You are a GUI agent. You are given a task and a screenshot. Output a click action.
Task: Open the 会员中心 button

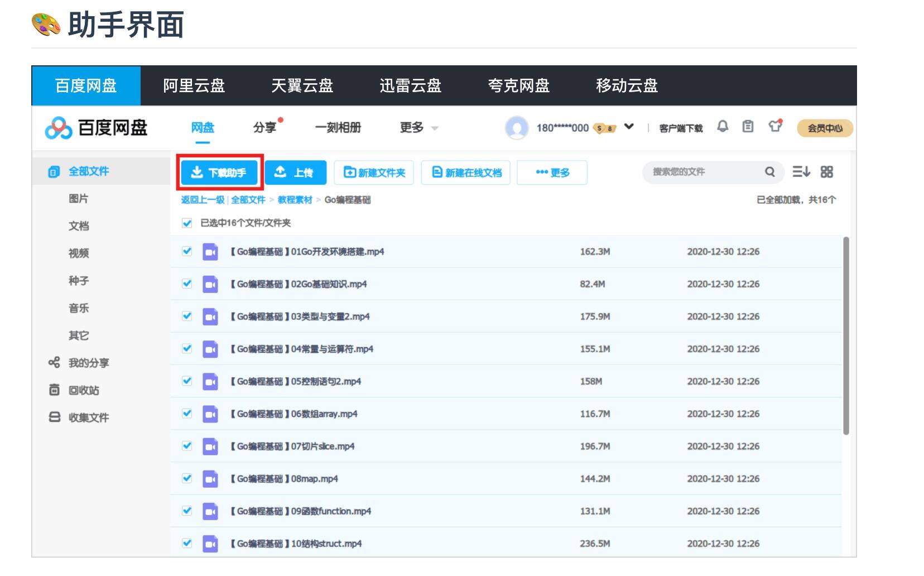tap(825, 128)
